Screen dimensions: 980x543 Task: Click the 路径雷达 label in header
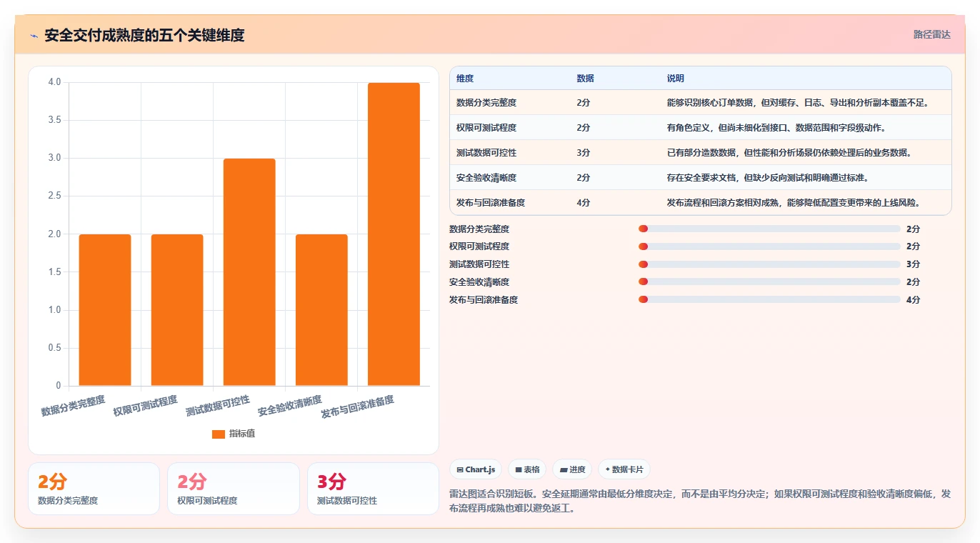pyautogui.click(x=932, y=34)
